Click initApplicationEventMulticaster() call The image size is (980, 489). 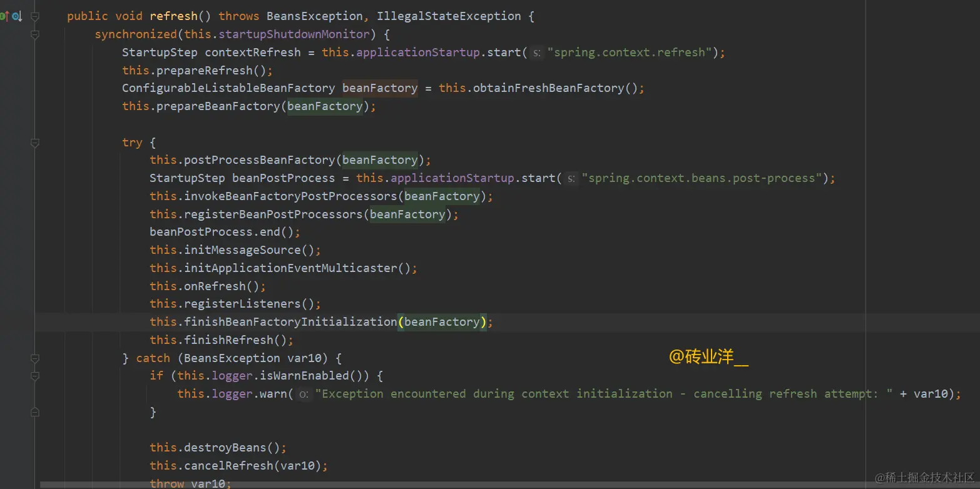point(297,268)
